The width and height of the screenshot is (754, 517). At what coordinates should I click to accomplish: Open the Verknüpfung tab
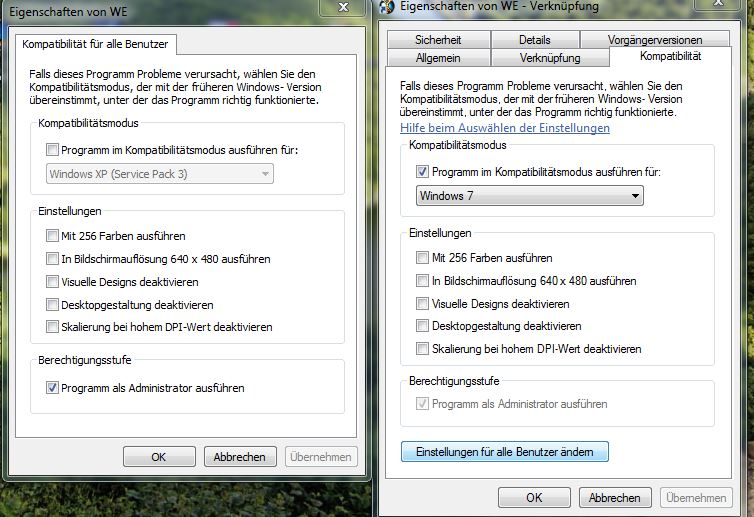point(550,58)
